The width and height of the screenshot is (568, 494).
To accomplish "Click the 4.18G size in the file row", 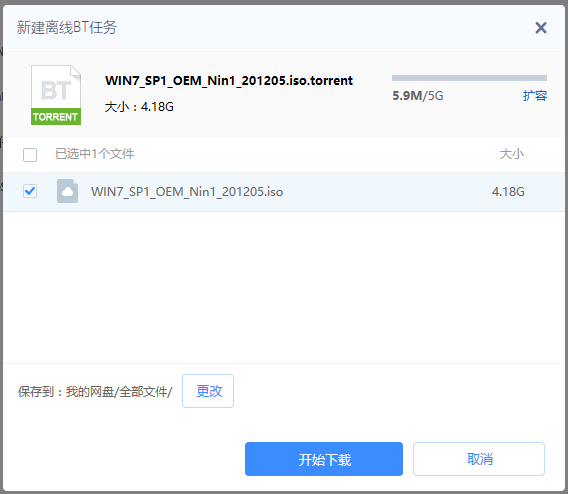I will pos(508,192).
